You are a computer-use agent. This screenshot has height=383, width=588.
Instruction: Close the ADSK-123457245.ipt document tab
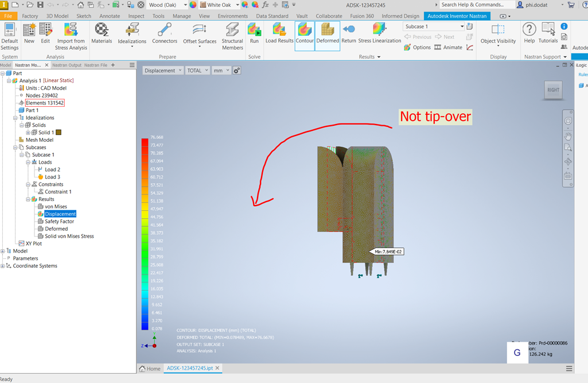pyautogui.click(x=217, y=368)
